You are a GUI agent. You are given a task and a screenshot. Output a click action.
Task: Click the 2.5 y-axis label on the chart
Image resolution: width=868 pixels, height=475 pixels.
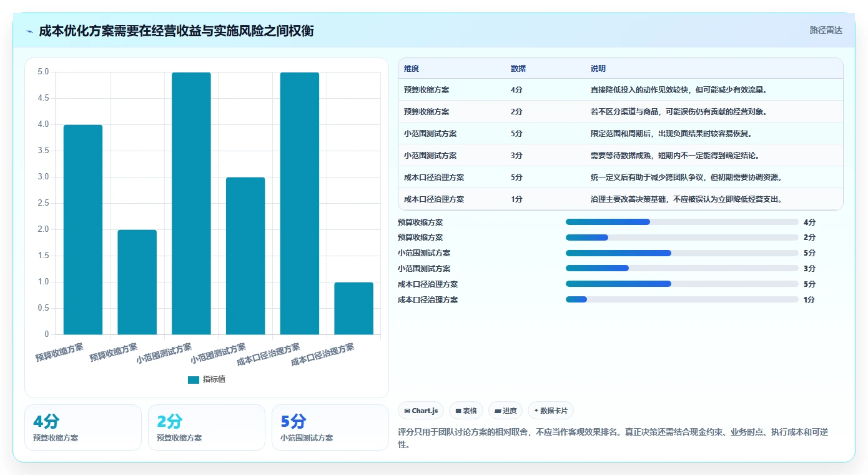[x=43, y=203]
